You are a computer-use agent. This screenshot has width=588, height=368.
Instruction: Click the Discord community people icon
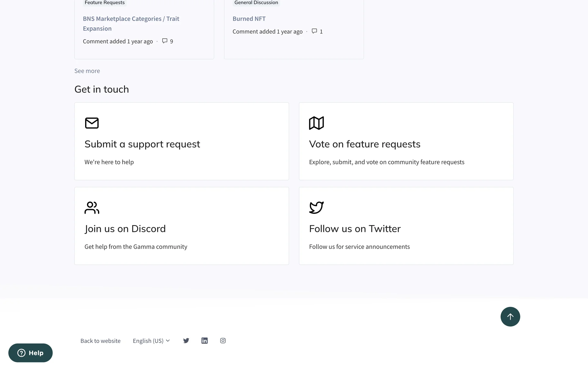(x=92, y=208)
